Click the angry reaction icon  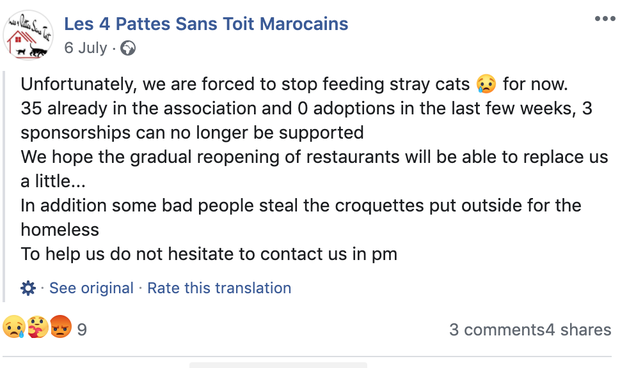point(60,327)
